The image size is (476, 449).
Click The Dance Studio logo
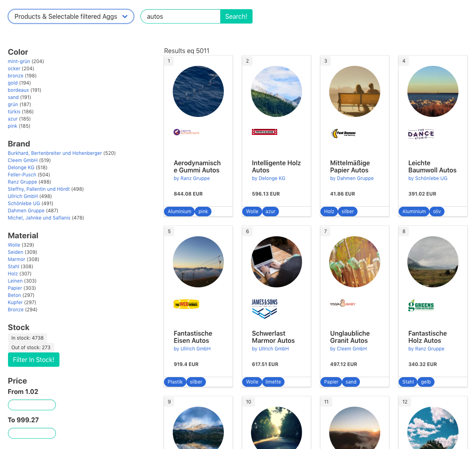pos(421,134)
